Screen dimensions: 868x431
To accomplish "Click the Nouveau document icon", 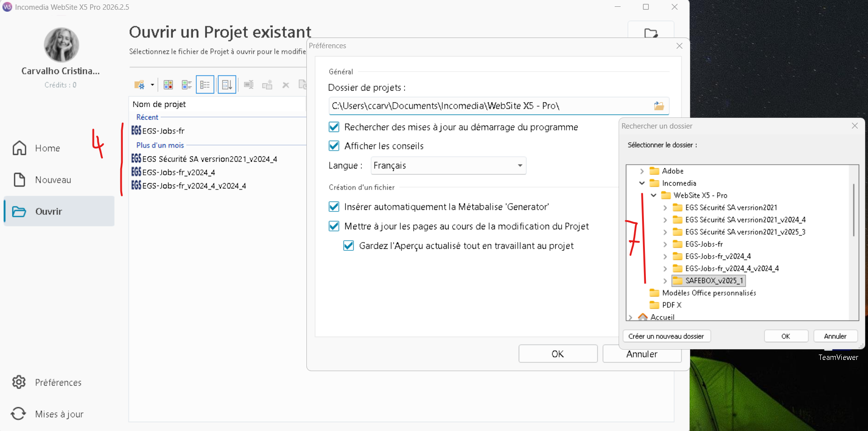I will point(19,180).
